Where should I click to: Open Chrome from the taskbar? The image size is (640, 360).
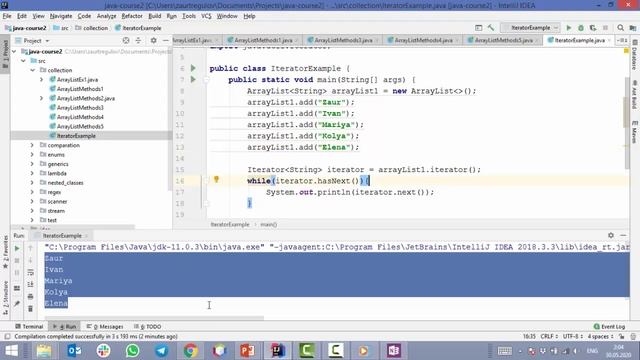point(190,351)
